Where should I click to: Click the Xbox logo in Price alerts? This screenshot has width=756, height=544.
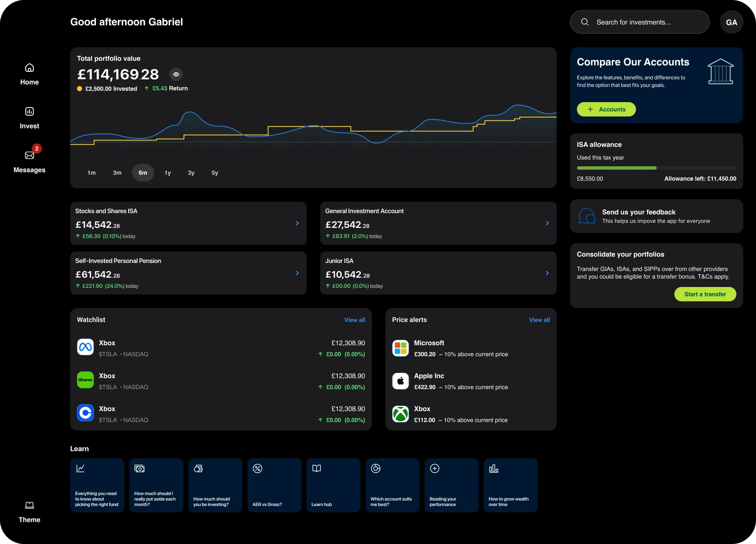[x=400, y=414]
